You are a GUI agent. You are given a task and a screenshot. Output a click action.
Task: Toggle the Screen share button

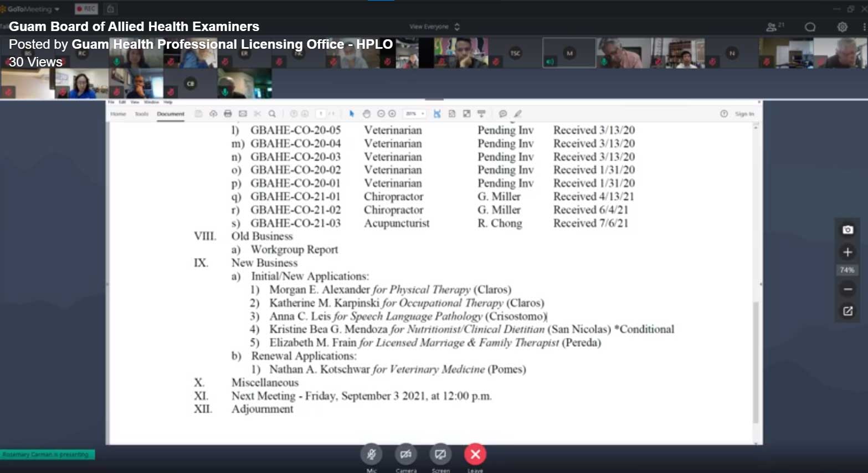pyautogui.click(x=440, y=455)
